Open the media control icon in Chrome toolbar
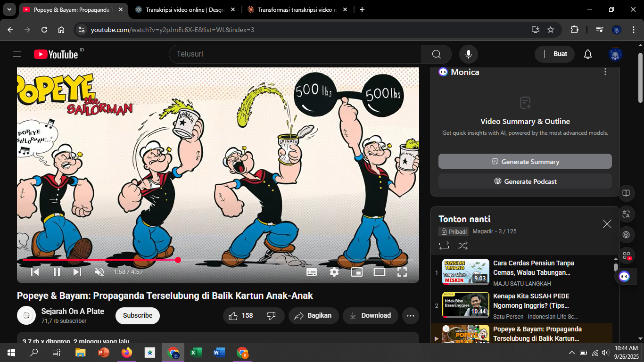Viewport: 644px width, 362px height. click(x=600, y=30)
